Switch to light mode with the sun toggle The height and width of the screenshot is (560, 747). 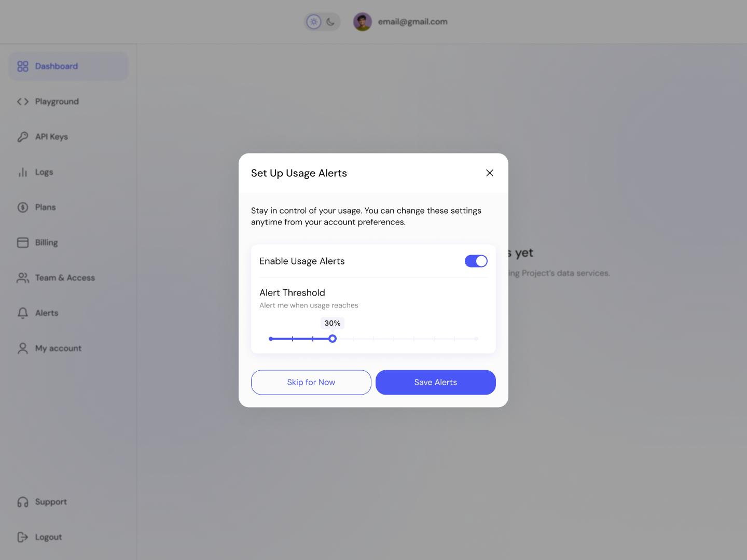pyautogui.click(x=313, y=21)
